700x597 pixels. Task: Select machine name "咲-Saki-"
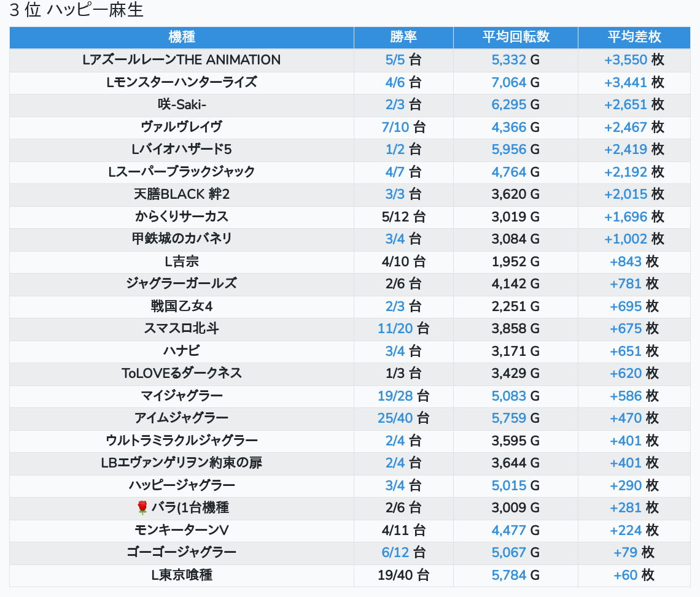182,104
